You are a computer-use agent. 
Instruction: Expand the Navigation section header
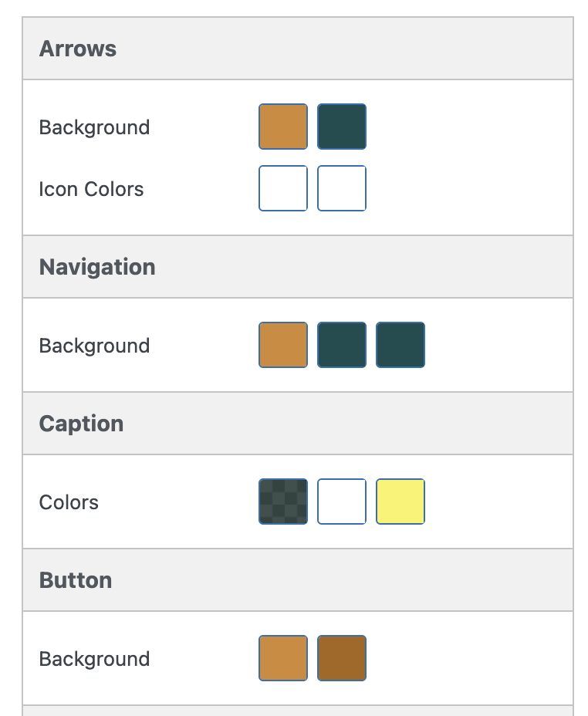point(96,267)
